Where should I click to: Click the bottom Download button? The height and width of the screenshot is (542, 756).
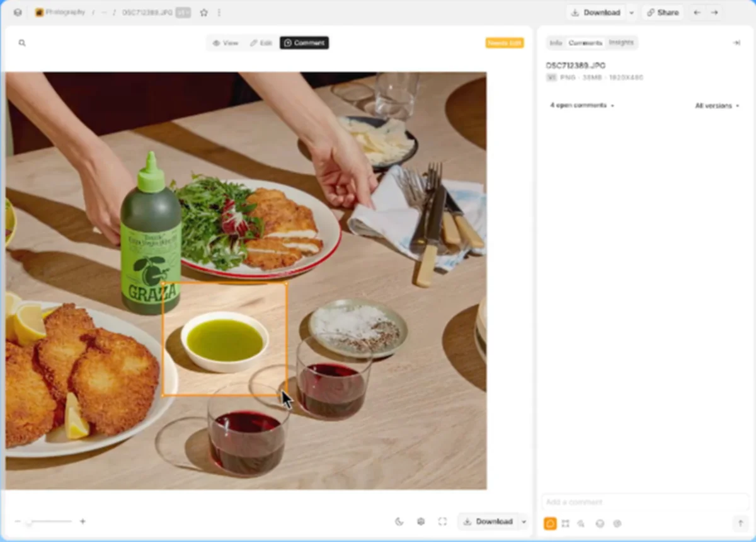[488, 521]
